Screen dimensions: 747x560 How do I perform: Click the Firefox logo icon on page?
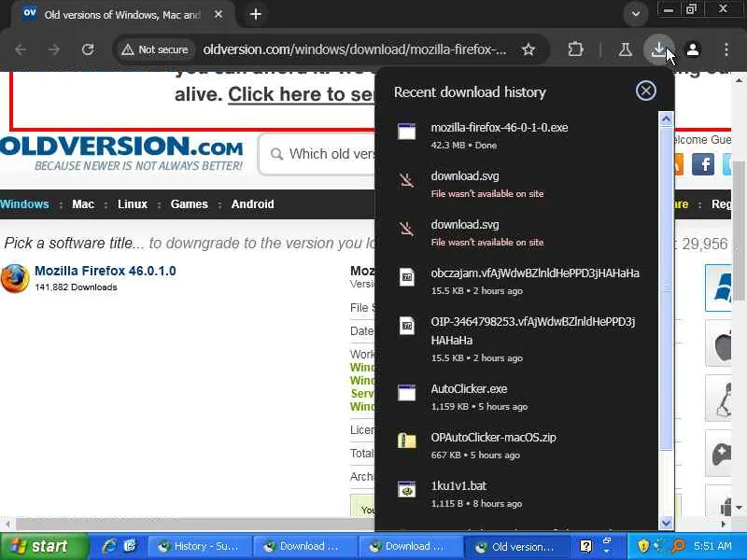tap(15, 278)
